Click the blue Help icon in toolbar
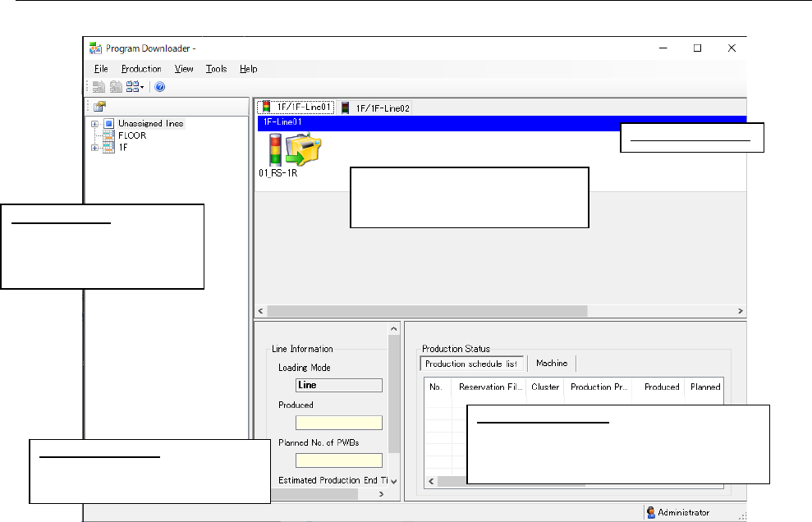Screen dimensions: 812x522 (160, 86)
